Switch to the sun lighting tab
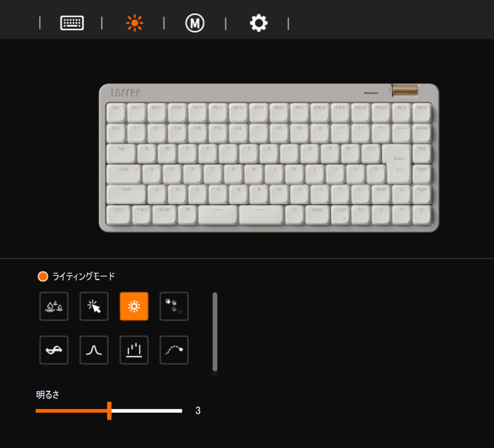 tap(135, 23)
